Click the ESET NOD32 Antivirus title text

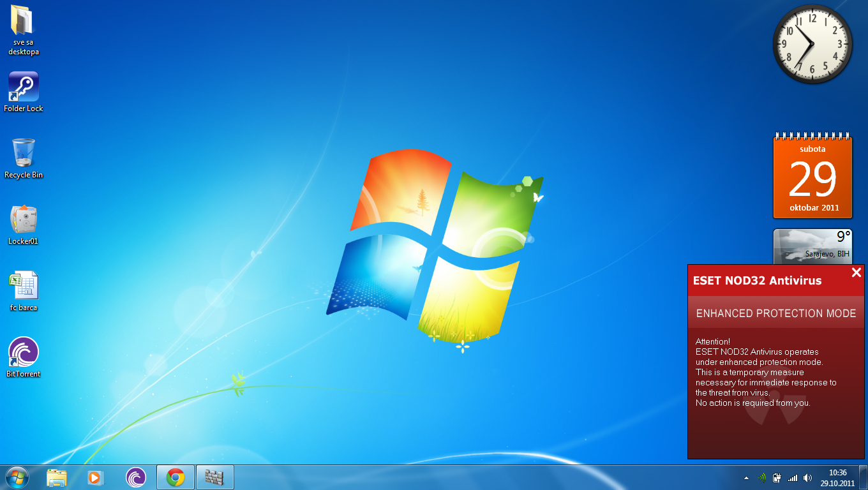coord(758,281)
